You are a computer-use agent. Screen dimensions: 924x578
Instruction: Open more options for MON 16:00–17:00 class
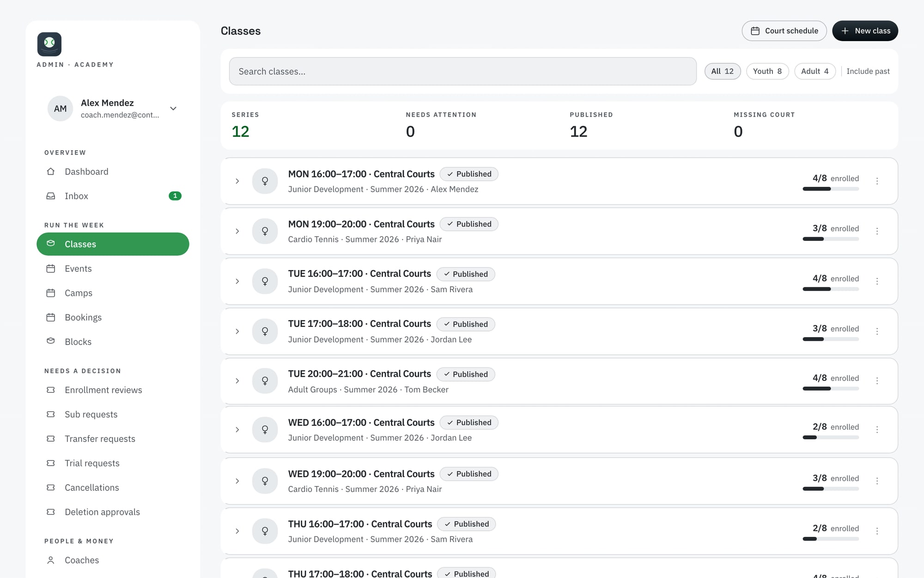(x=877, y=181)
